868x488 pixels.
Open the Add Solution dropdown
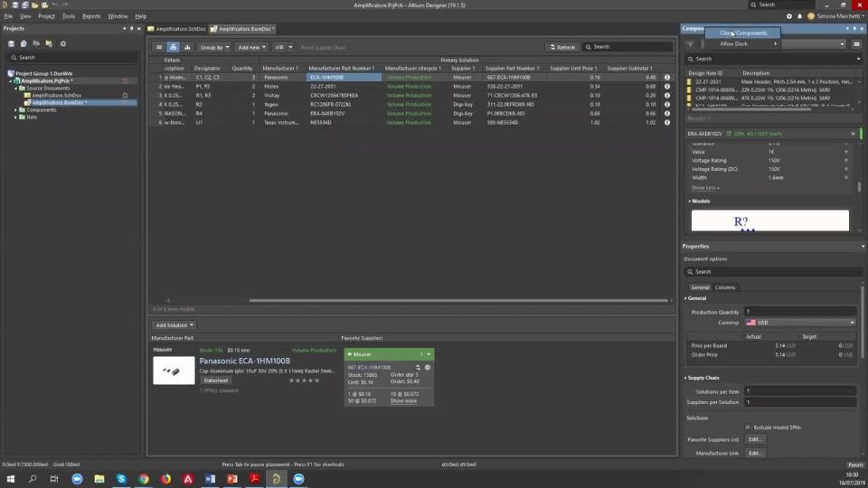pyautogui.click(x=175, y=325)
